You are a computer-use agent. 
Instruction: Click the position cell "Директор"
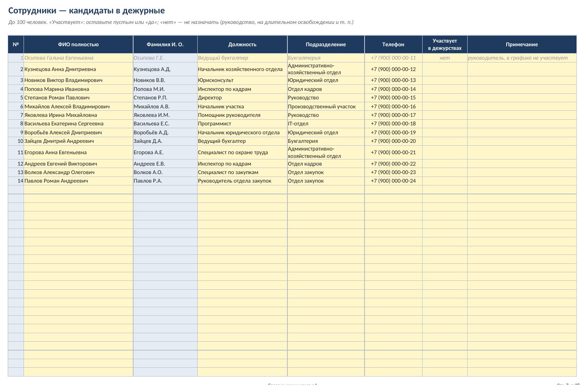(x=242, y=98)
